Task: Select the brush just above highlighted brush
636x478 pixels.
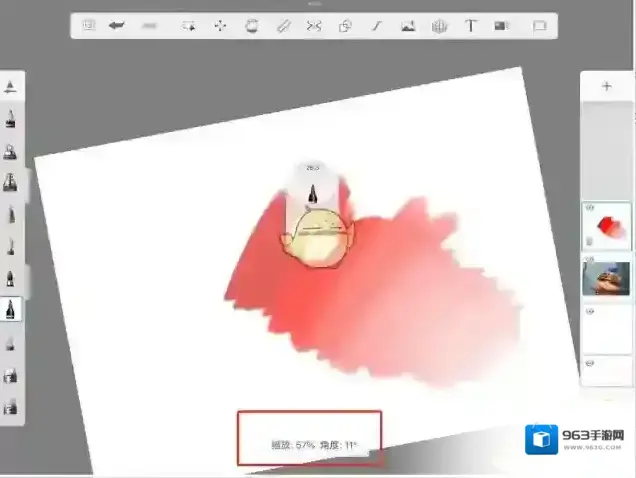Action: tap(11, 278)
